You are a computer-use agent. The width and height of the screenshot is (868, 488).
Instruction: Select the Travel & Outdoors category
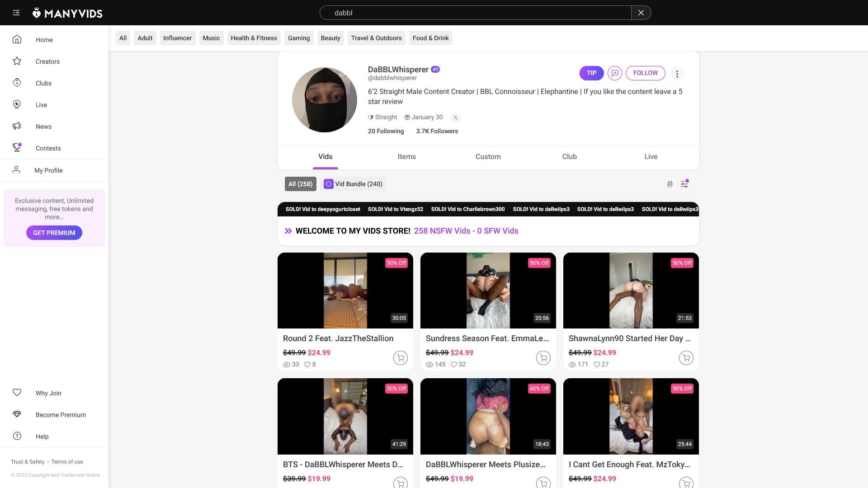point(377,38)
